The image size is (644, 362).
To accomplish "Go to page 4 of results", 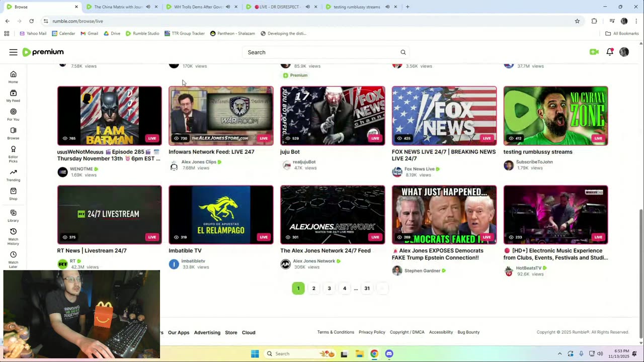I will (345, 289).
